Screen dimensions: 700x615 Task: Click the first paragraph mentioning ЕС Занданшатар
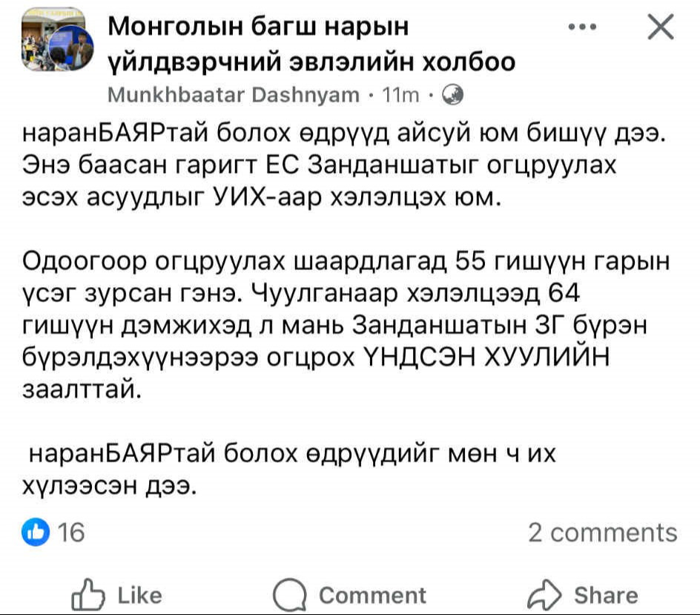334,166
